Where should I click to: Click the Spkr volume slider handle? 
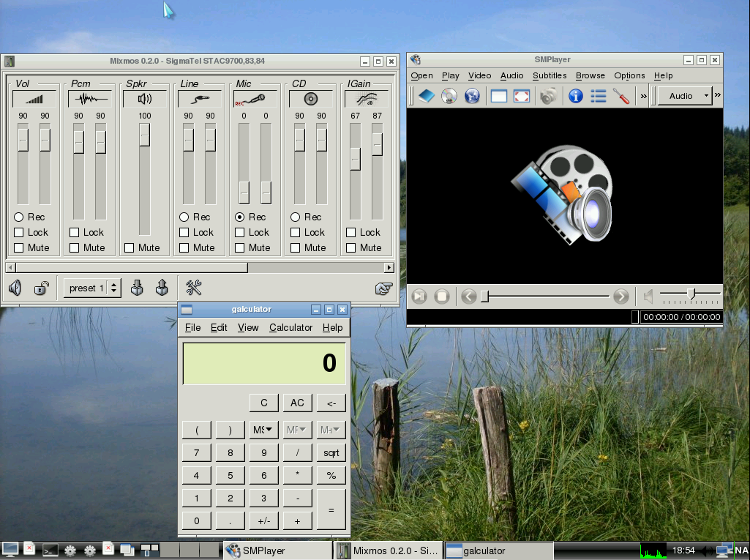(x=144, y=135)
